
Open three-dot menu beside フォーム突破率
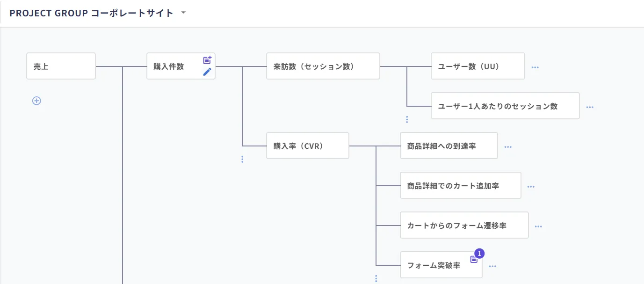click(492, 266)
